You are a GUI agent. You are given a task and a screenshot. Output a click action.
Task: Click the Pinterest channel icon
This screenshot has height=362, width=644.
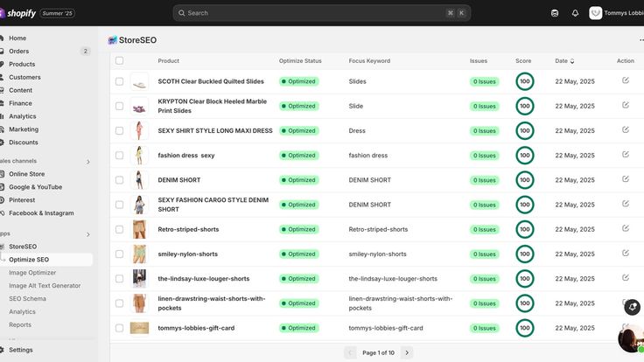(2, 200)
